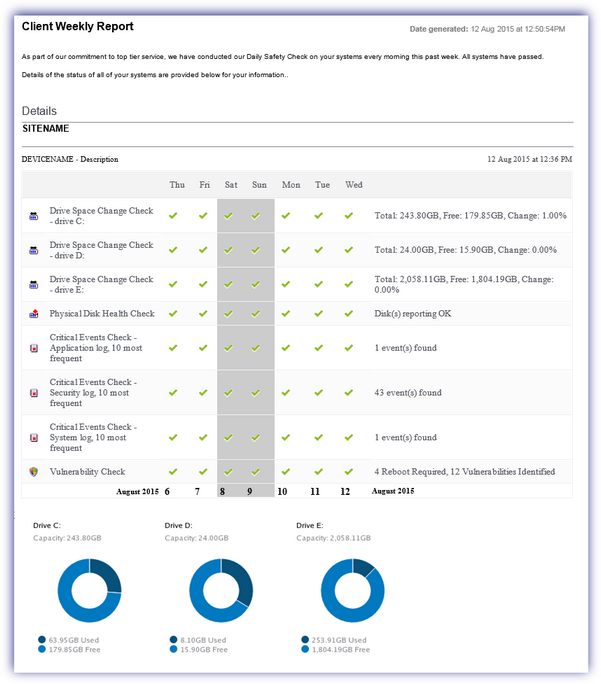Select the Wed column header
601x684 pixels.
[x=353, y=185]
